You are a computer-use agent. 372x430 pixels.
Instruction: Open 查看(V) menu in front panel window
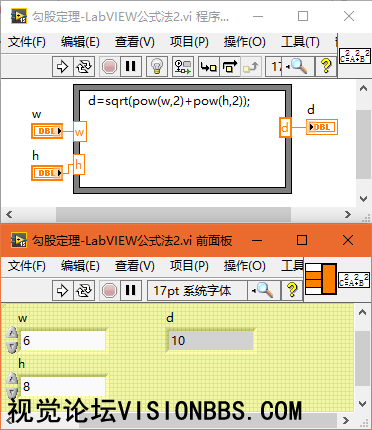click(x=135, y=266)
